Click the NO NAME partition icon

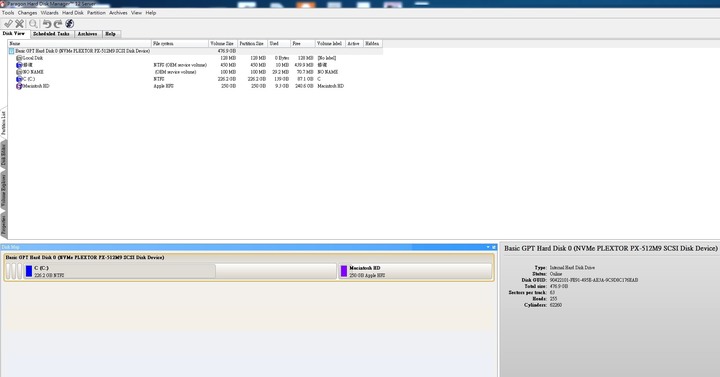click(19, 72)
